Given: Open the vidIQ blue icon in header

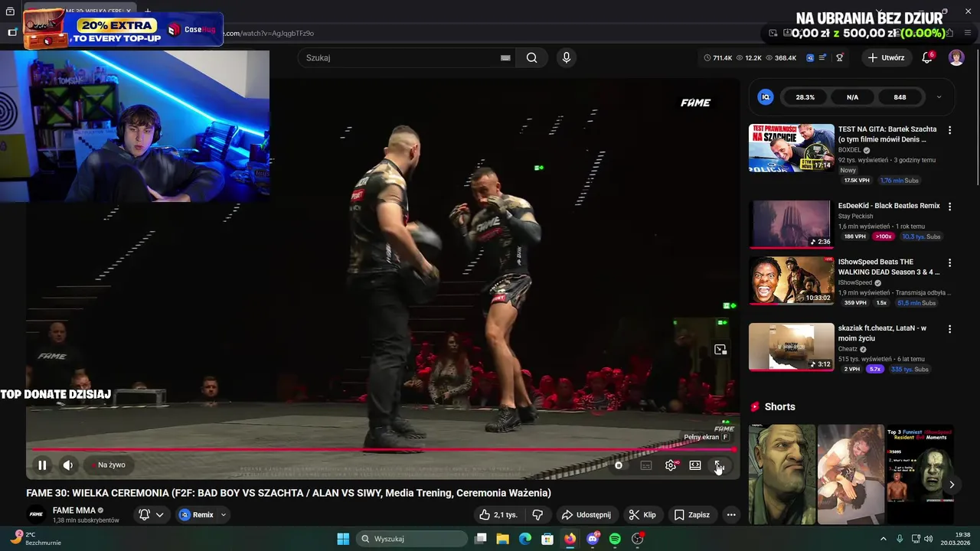Looking at the screenshot, I should pyautogui.click(x=811, y=57).
